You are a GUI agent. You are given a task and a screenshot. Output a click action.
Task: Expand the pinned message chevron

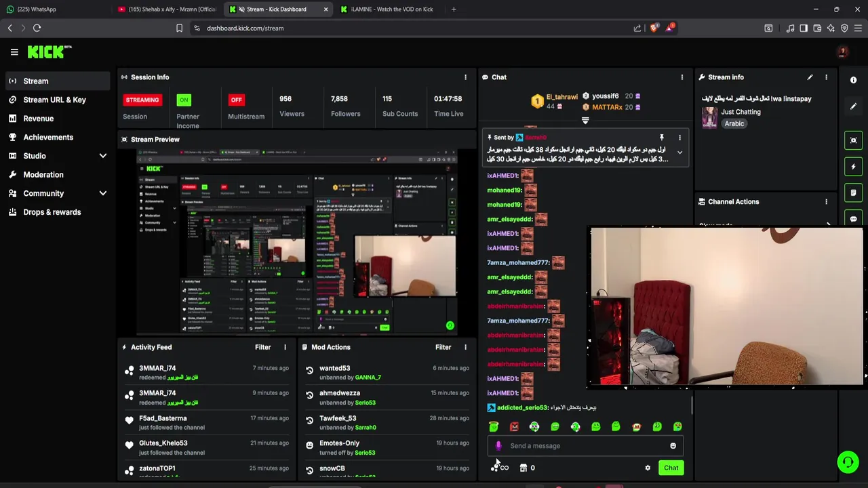click(679, 152)
